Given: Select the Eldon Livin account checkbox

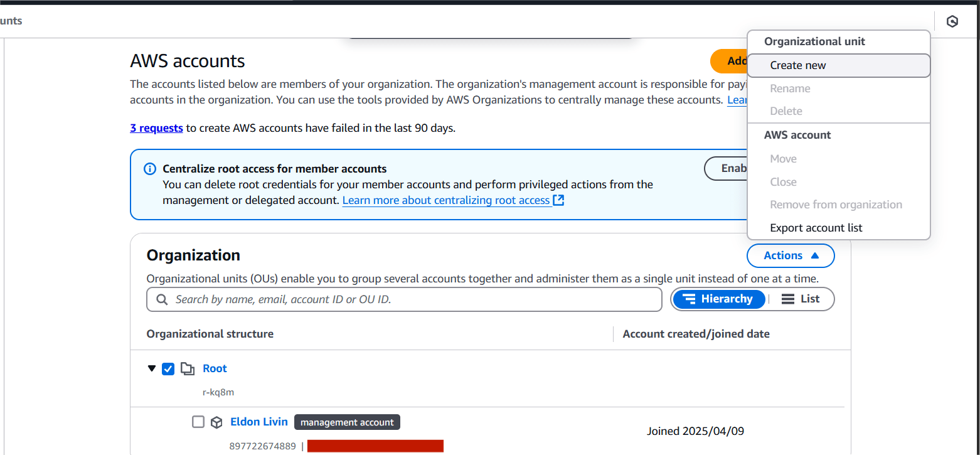Looking at the screenshot, I should (198, 422).
